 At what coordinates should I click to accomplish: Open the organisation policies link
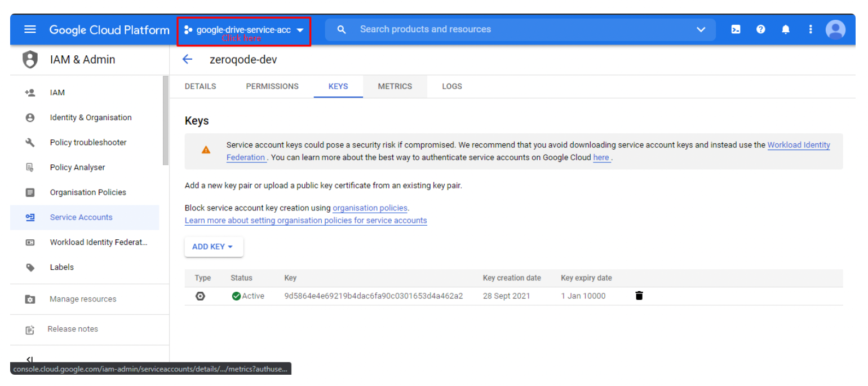click(x=370, y=208)
